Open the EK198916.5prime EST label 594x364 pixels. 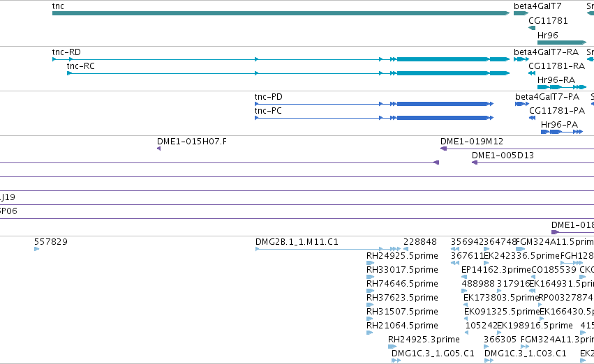[x=535, y=326]
